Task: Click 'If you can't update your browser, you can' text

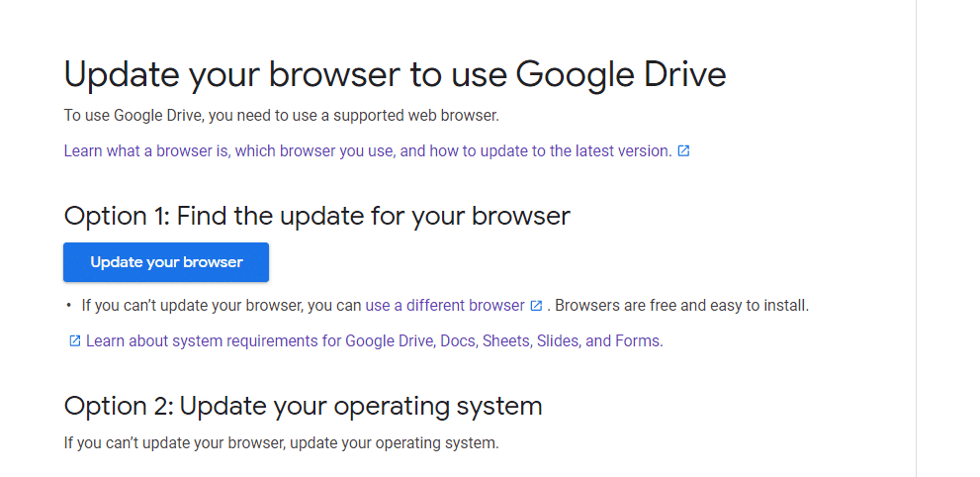Action: [222, 306]
